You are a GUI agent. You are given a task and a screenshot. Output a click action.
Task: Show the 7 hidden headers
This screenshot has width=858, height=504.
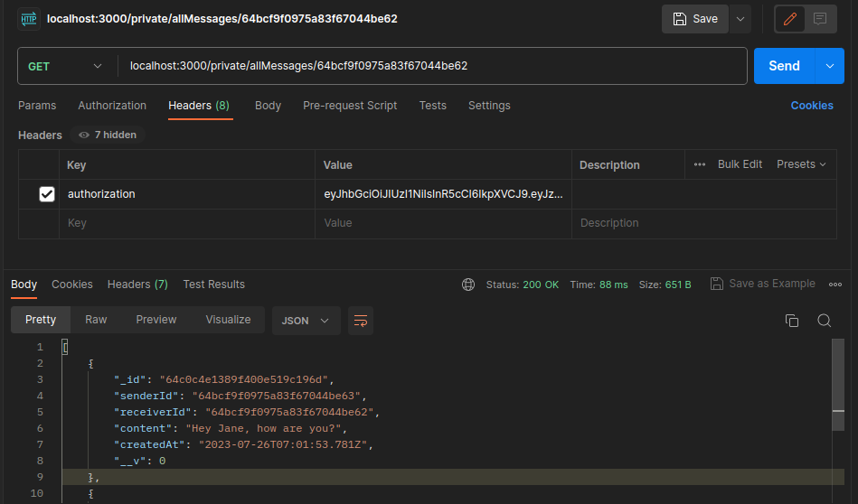(108, 135)
